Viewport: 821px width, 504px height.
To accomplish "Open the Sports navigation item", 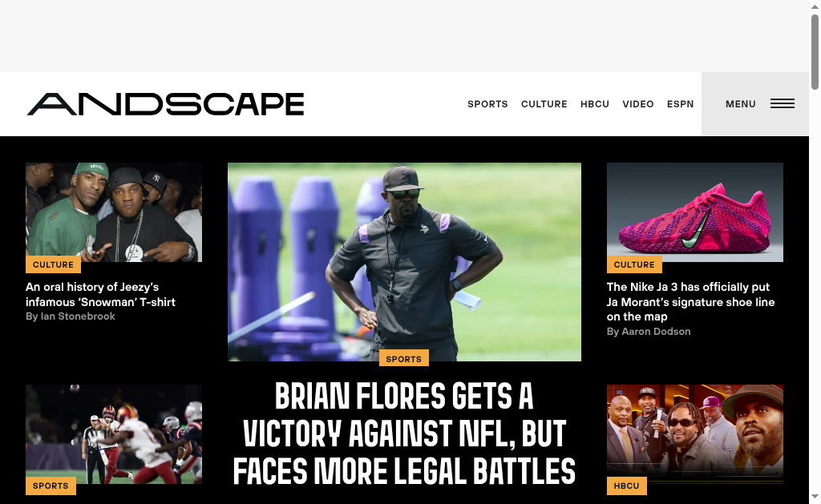I will (x=487, y=104).
